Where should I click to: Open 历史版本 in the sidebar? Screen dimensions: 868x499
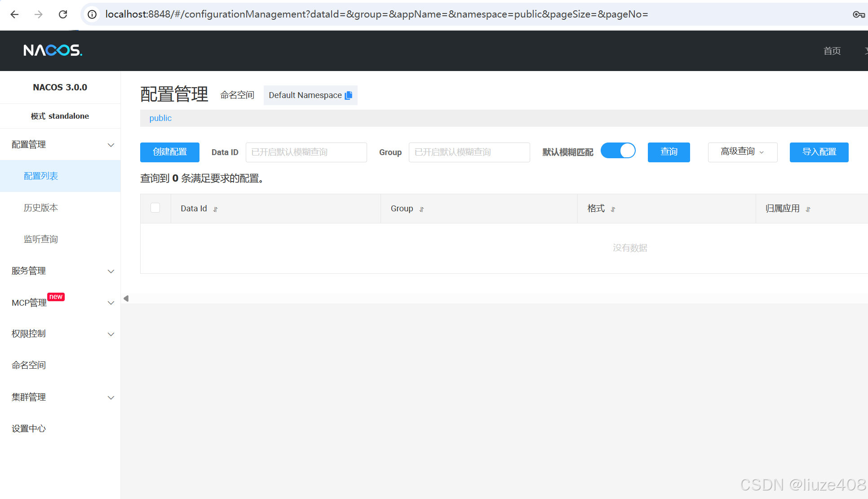41,208
